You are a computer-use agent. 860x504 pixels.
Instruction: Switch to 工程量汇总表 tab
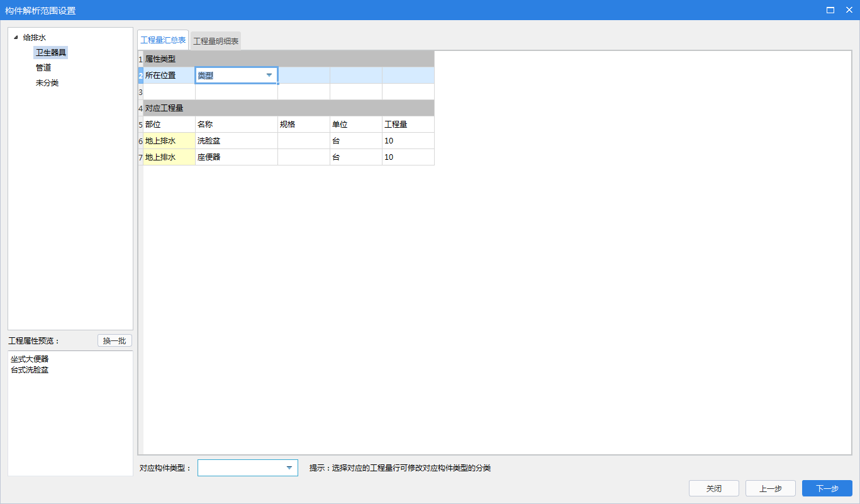point(163,40)
